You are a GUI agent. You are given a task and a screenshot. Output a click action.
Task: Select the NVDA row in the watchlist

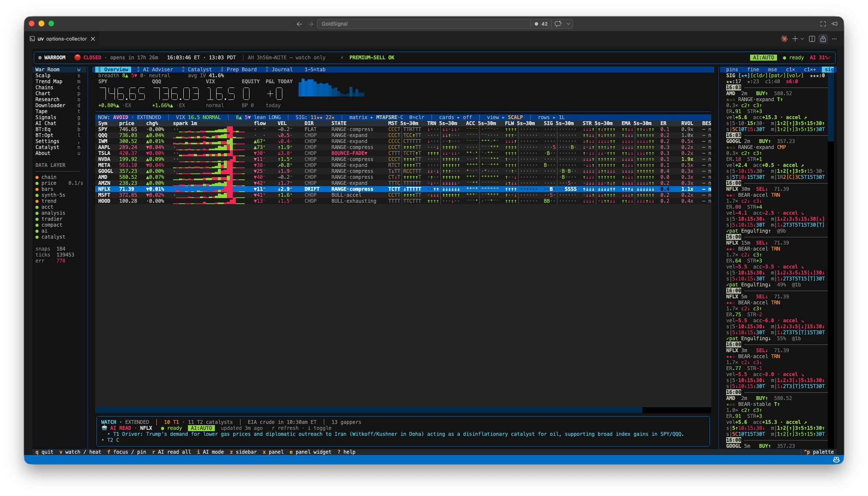(403, 159)
